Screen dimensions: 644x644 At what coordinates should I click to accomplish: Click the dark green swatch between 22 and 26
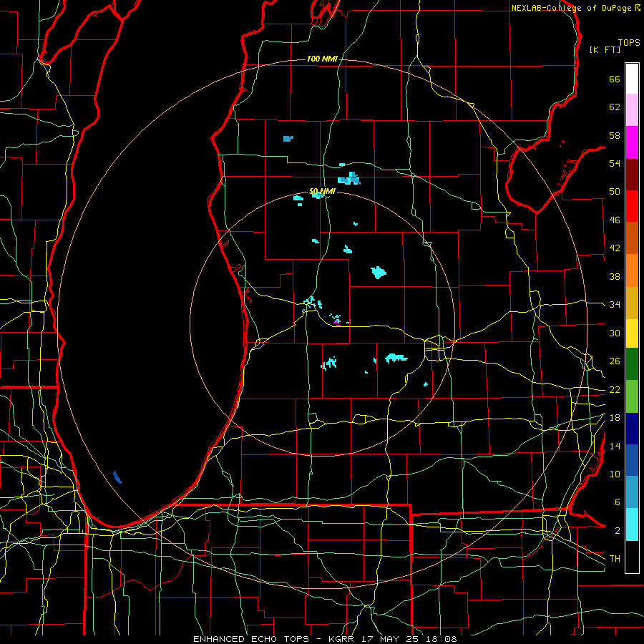click(x=632, y=364)
